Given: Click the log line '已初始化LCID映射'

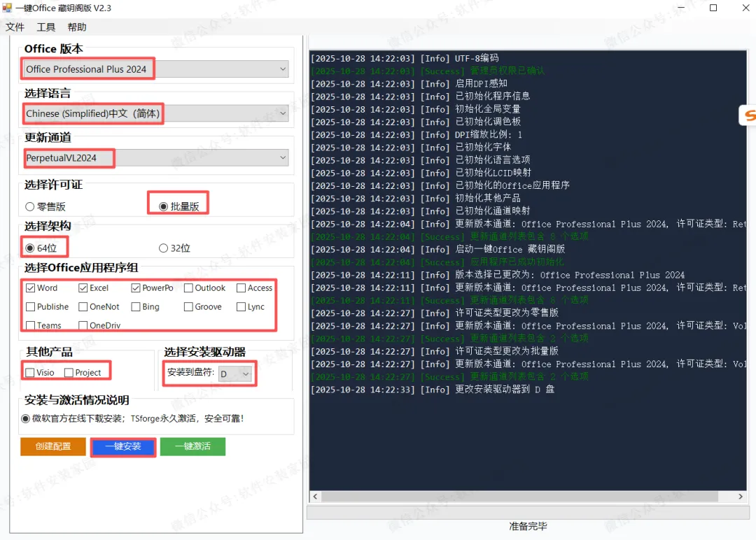Looking at the screenshot, I should (x=421, y=173).
